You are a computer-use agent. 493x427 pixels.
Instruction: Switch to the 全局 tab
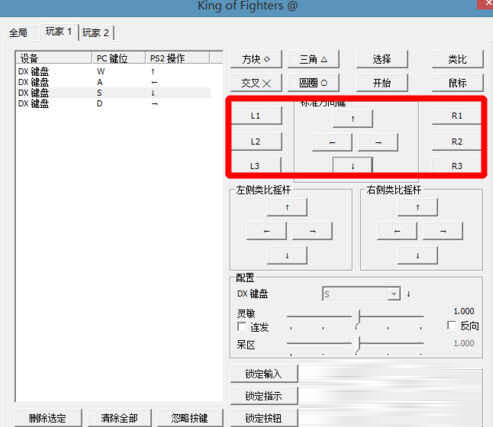(18, 33)
